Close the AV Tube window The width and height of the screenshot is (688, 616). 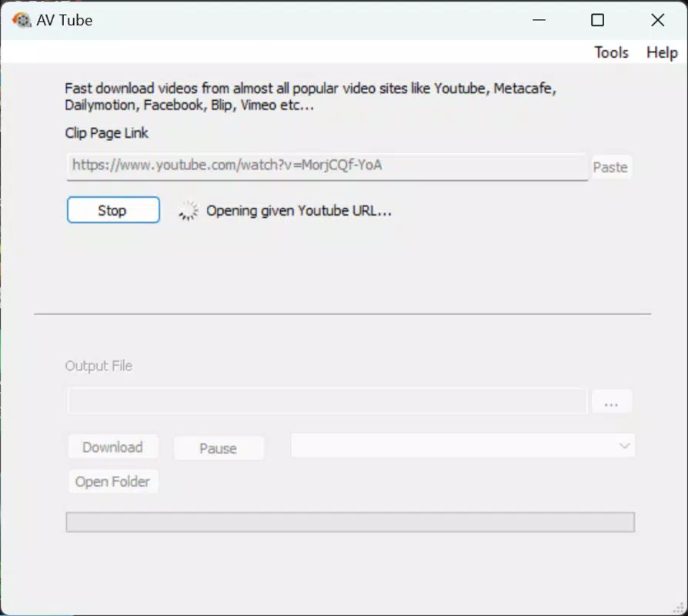pos(657,20)
